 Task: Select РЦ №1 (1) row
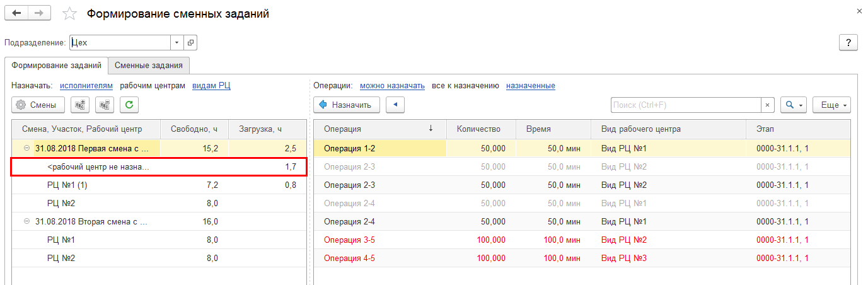coord(159,185)
